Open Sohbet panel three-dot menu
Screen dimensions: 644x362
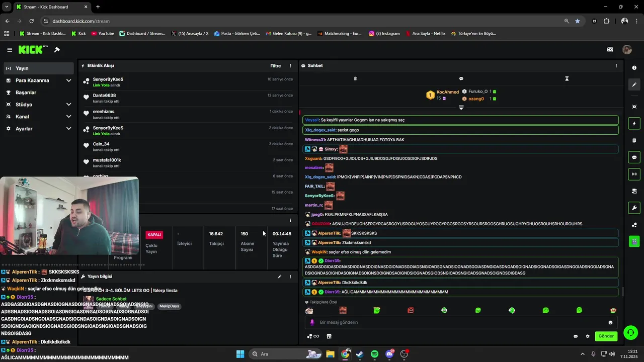(x=616, y=66)
